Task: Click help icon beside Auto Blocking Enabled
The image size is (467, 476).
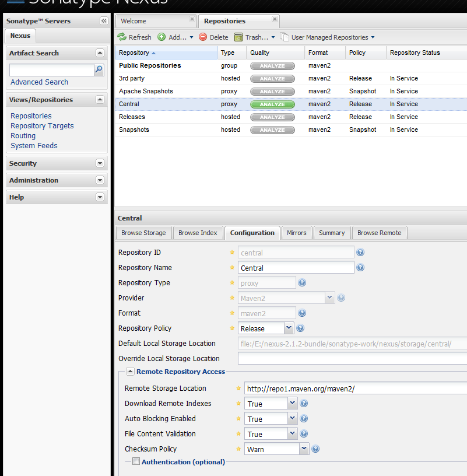Action: tap(304, 418)
